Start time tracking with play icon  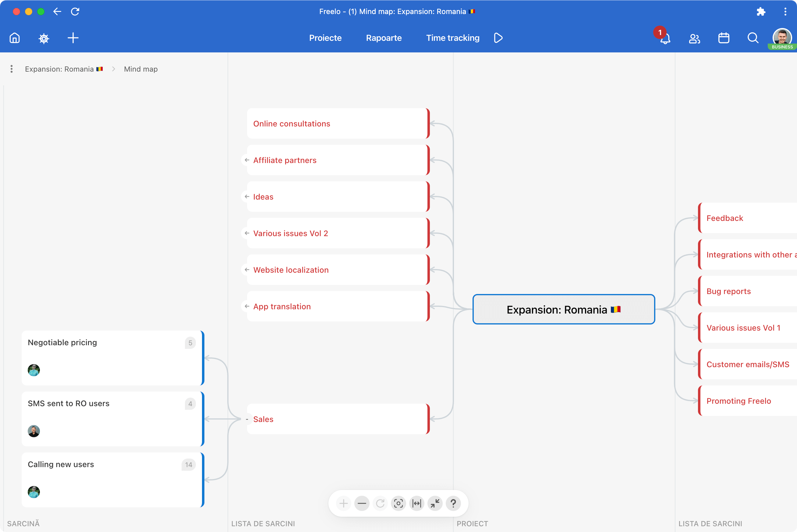coord(498,38)
